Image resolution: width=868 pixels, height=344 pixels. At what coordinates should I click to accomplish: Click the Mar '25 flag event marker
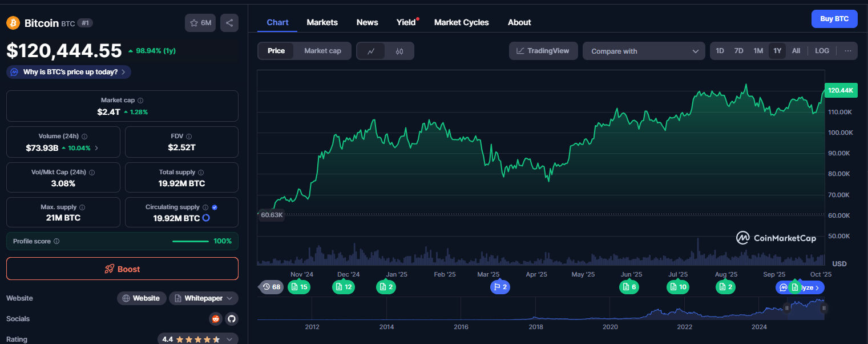(500, 287)
